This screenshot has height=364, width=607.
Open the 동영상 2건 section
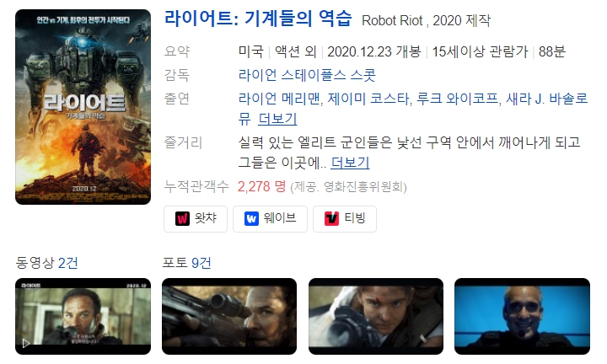click(47, 263)
